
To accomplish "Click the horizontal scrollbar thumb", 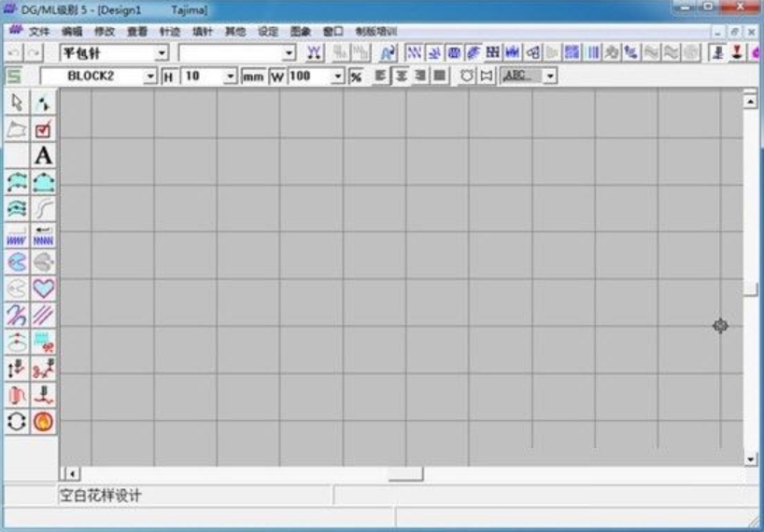I will (x=405, y=474).
